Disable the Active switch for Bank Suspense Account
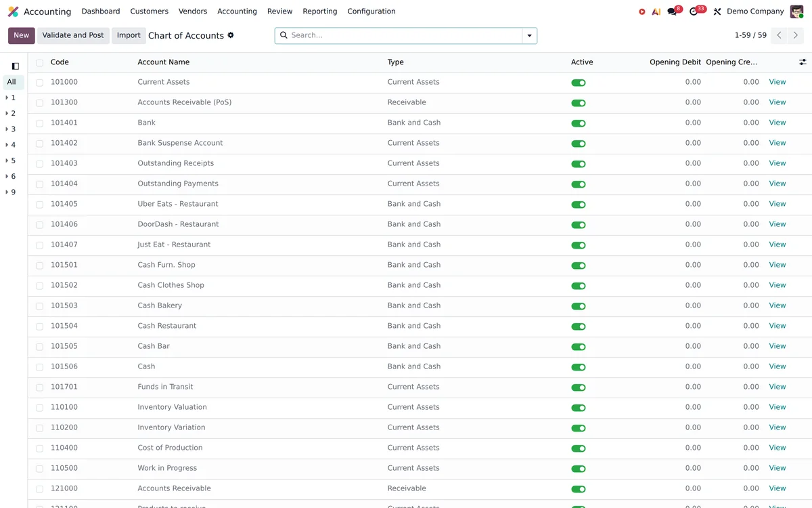This screenshot has height=508, width=812. [579, 144]
